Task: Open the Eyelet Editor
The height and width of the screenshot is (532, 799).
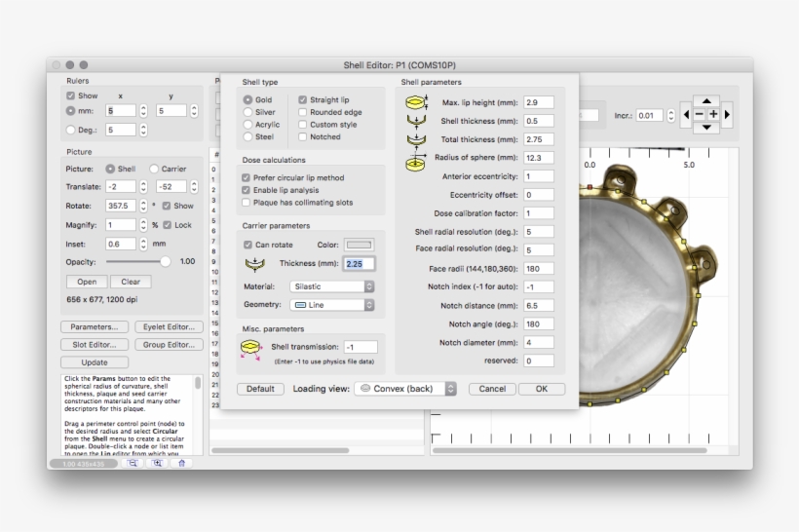Action: click(x=169, y=327)
